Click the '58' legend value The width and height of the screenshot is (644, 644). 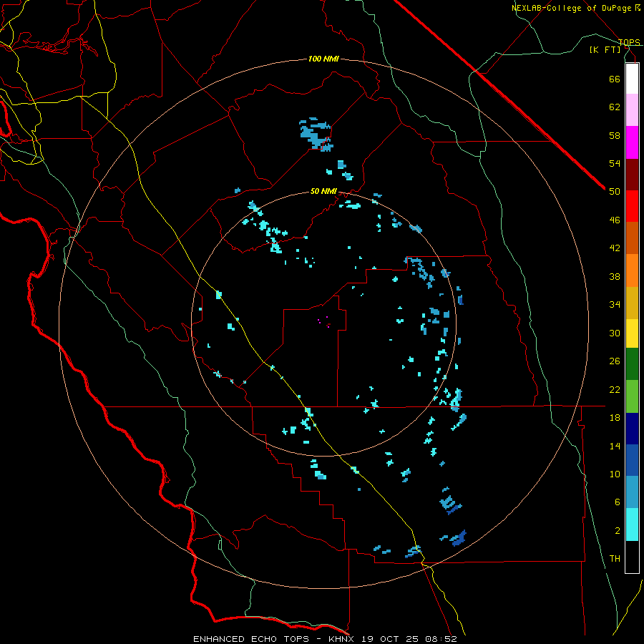tap(615, 135)
